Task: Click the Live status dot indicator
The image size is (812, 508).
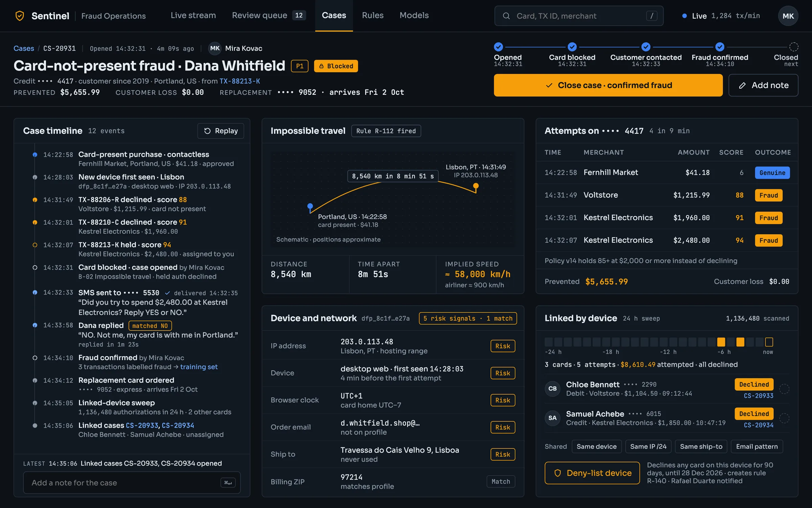Action: pos(684,16)
